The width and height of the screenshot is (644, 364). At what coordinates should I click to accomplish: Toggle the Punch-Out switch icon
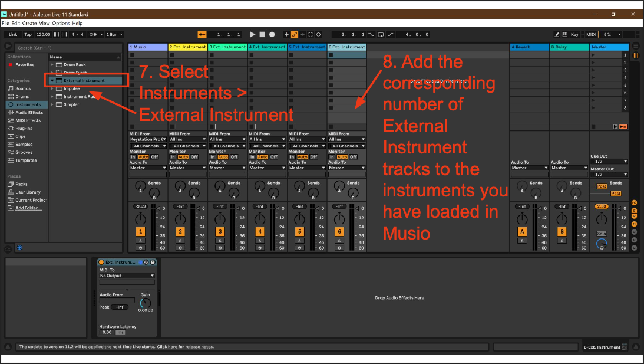pyautogui.click(x=390, y=35)
